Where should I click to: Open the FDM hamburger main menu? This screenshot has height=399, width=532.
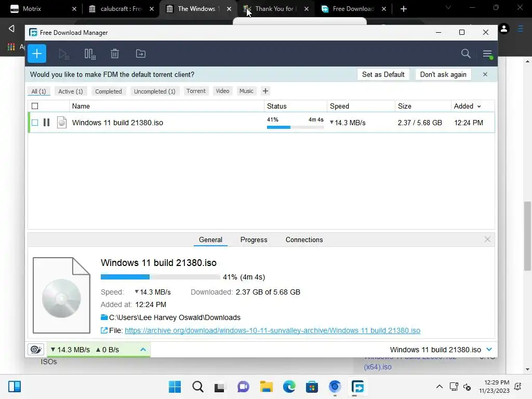[x=487, y=54]
